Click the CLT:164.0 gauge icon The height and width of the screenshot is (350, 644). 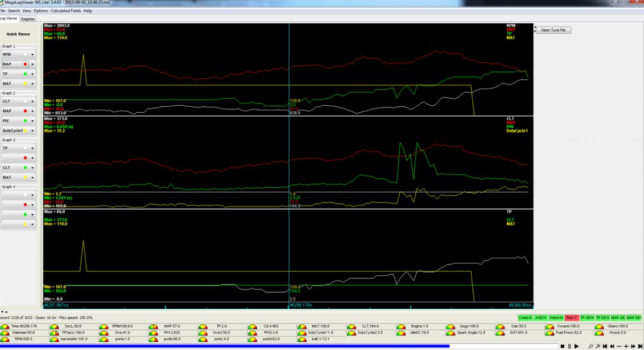click(x=351, y=326)
